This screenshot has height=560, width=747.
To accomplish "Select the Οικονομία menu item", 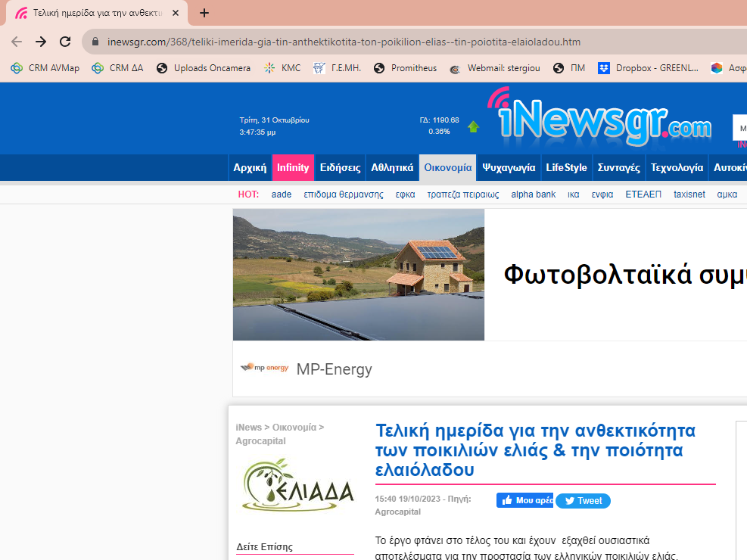I will pos(447,168).
